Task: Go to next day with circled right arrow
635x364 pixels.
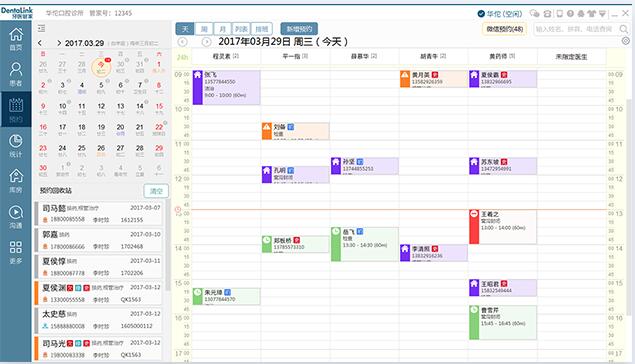Action: (207, 42)
